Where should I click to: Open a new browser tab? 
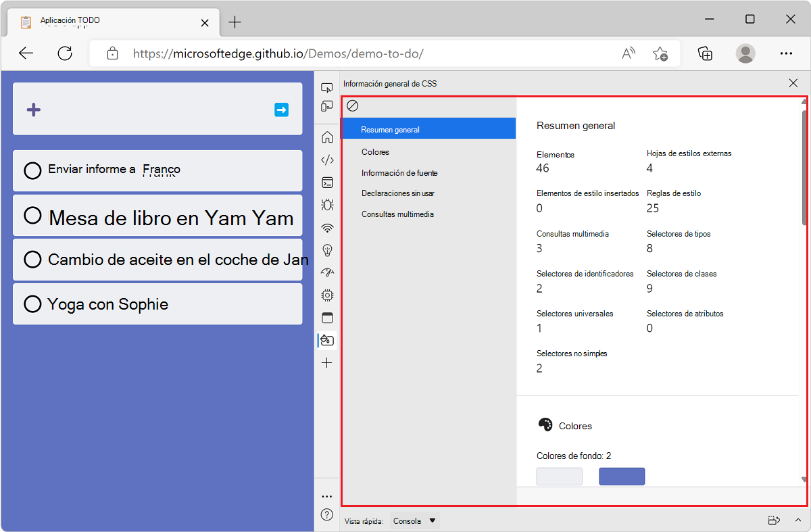tap(235, 22)
